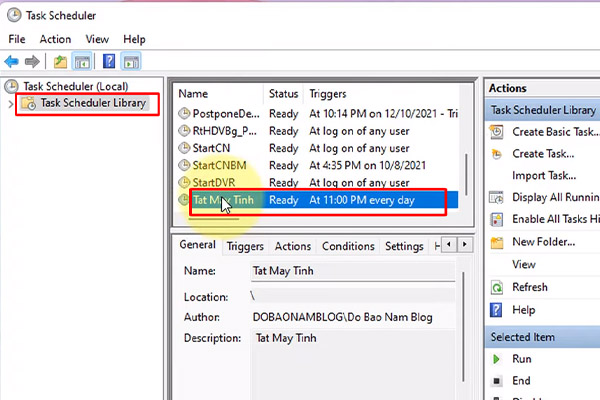Click Import Task... action
Image resolution: width=600 pixels, height=400 pixels.
click(544, 176)
